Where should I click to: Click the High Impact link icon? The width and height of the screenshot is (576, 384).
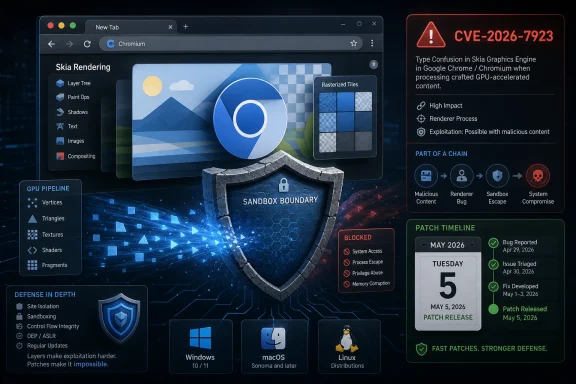(x=421, y=106)
